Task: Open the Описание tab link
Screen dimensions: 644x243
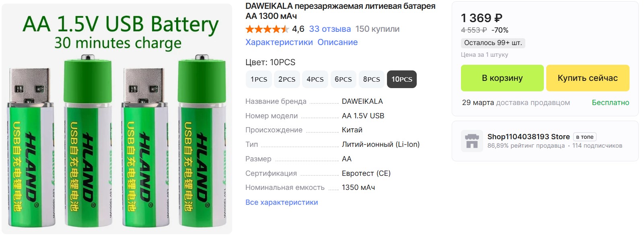Action: (x=337, y=42)
